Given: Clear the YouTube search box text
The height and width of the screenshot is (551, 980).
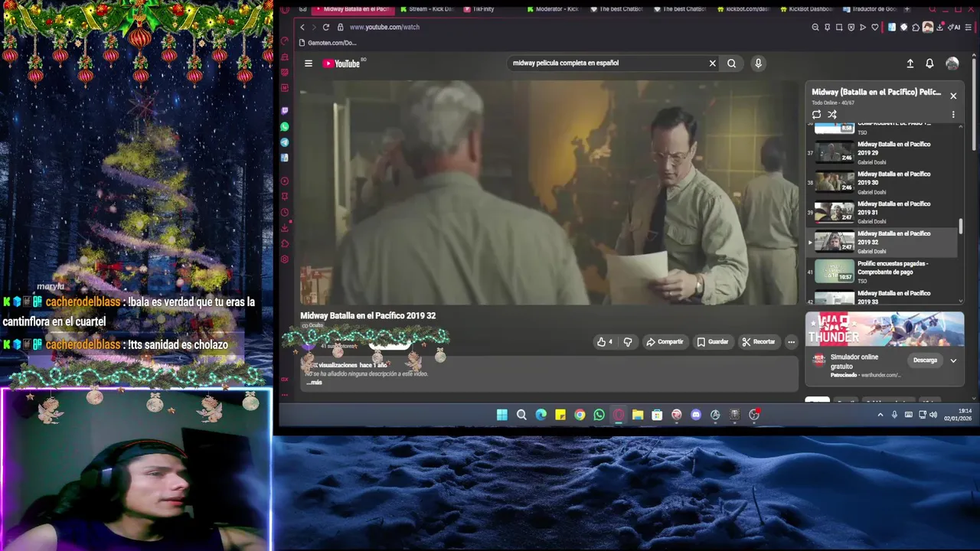Looking at the screenshot, I should [x=712, y=64].
